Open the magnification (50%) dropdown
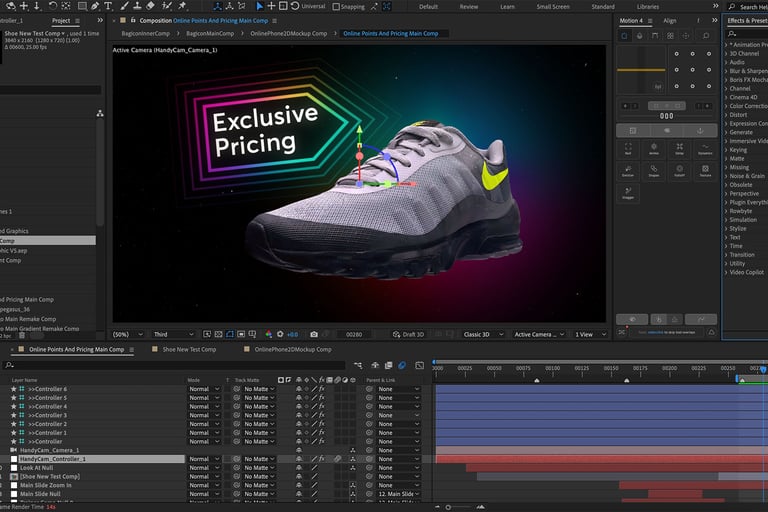Image resolution: width=768 pixels, height=512 pixels. click(127, 334)
